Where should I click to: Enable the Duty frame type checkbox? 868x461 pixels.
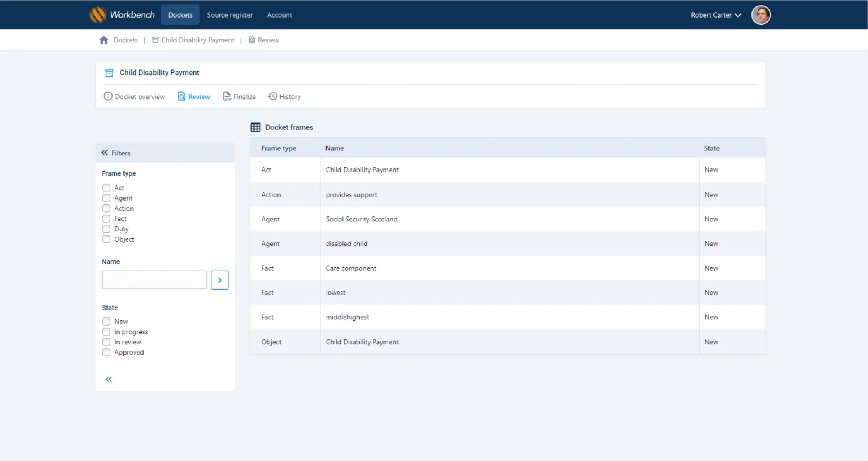point(106,229)
